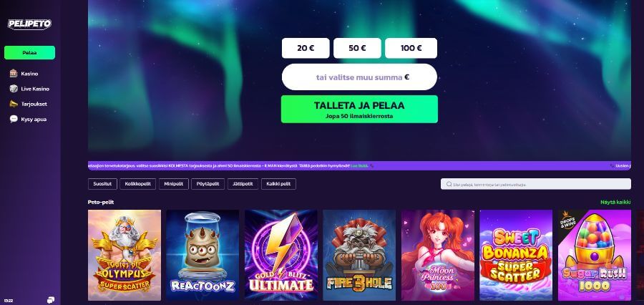Switch to the Kolikkopelit tab
Image resolution: width=644 pixels, height=305 pixels.
138,184
